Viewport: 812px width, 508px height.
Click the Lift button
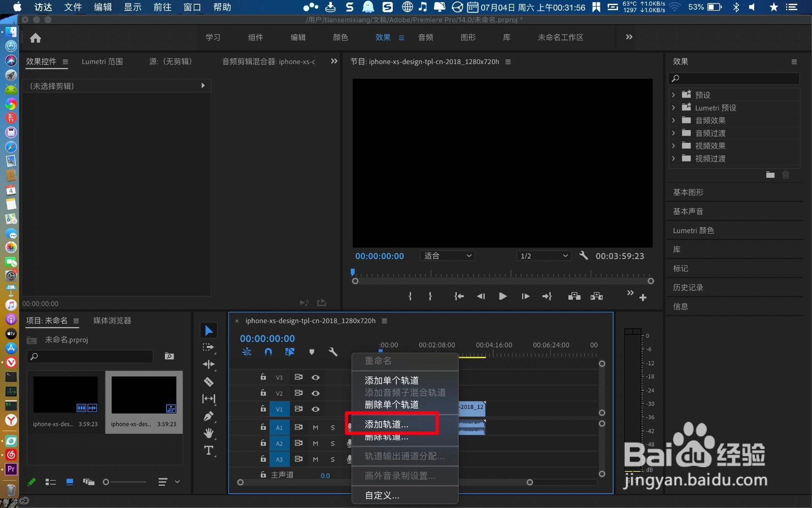[x=574, y=296]
